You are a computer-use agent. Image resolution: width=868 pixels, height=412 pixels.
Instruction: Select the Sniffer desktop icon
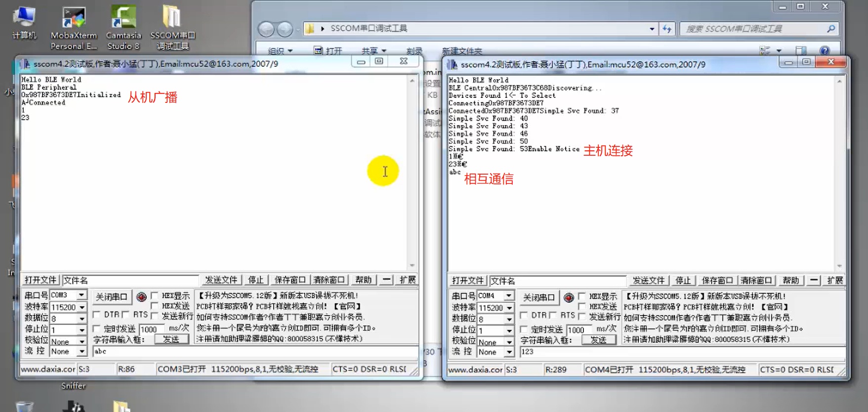tap(73, 386)
